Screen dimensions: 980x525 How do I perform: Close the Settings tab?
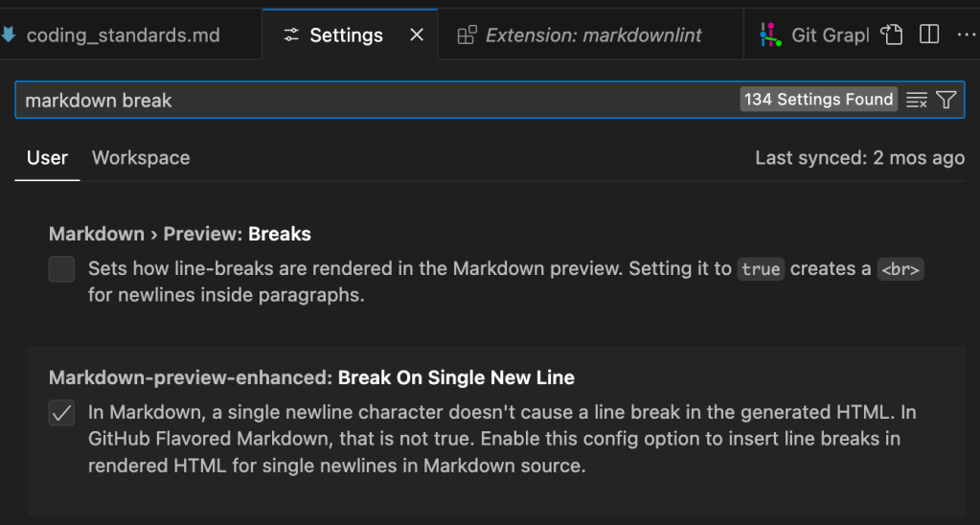pyautogui.click(x=417, y=35)
